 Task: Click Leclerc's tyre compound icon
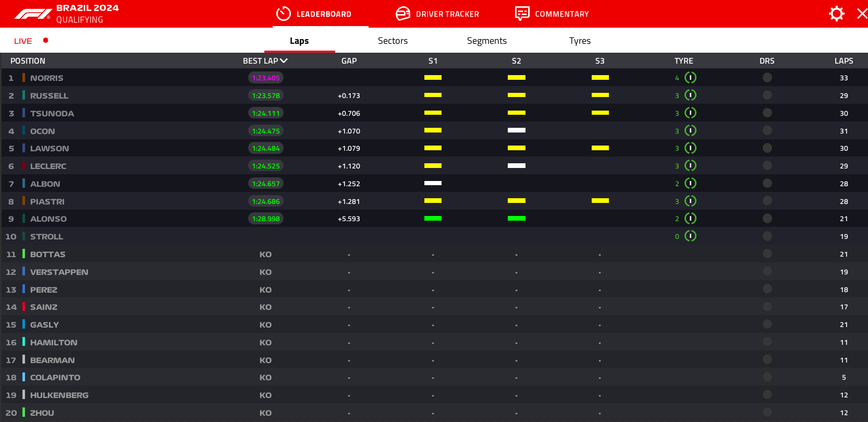[690, 166]
